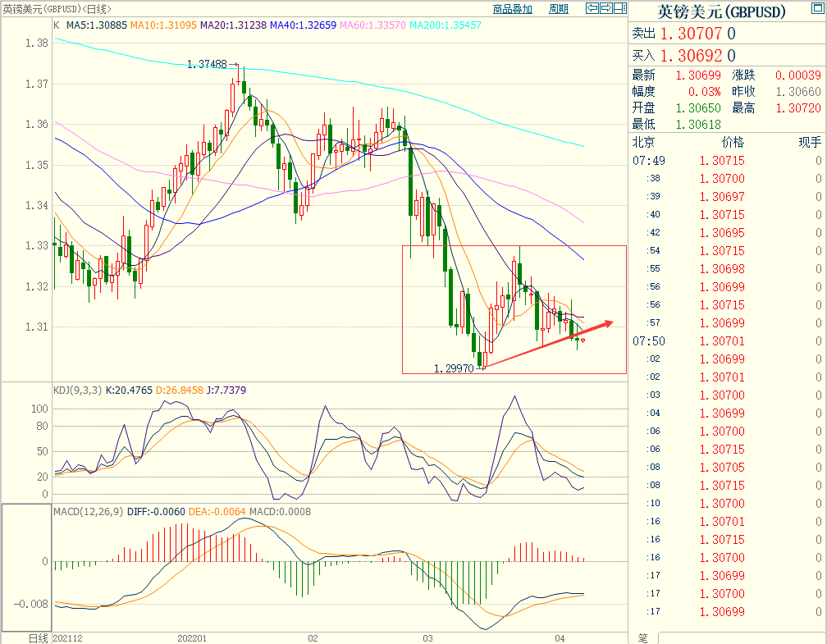Select the 笔 tab below tick list

click(642, 637)
